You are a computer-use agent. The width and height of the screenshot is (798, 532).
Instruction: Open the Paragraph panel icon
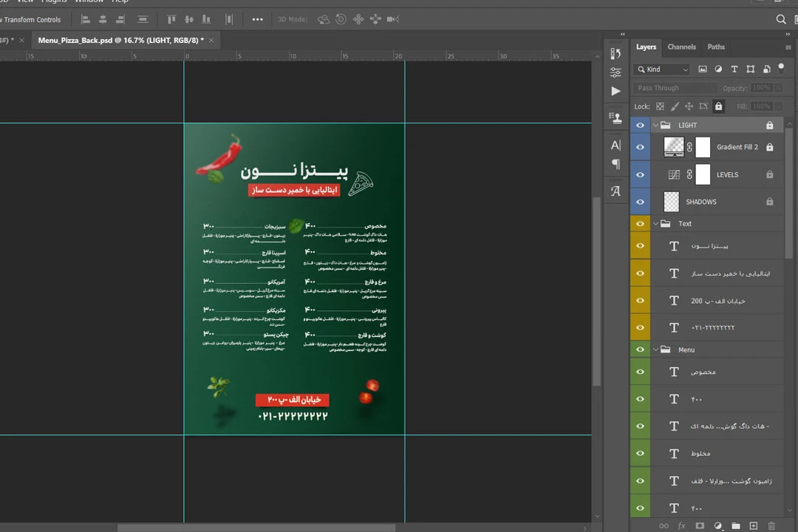[615, 164]
